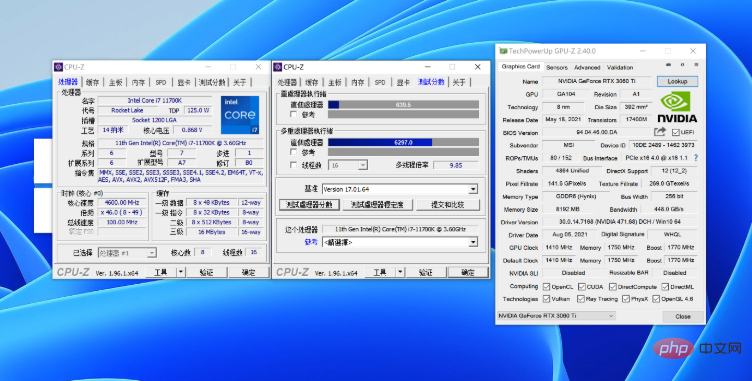Open 显卡 tab in CPU-Z benchmark window
This screenshot has height=381, width=752.
tap(403, 82)
